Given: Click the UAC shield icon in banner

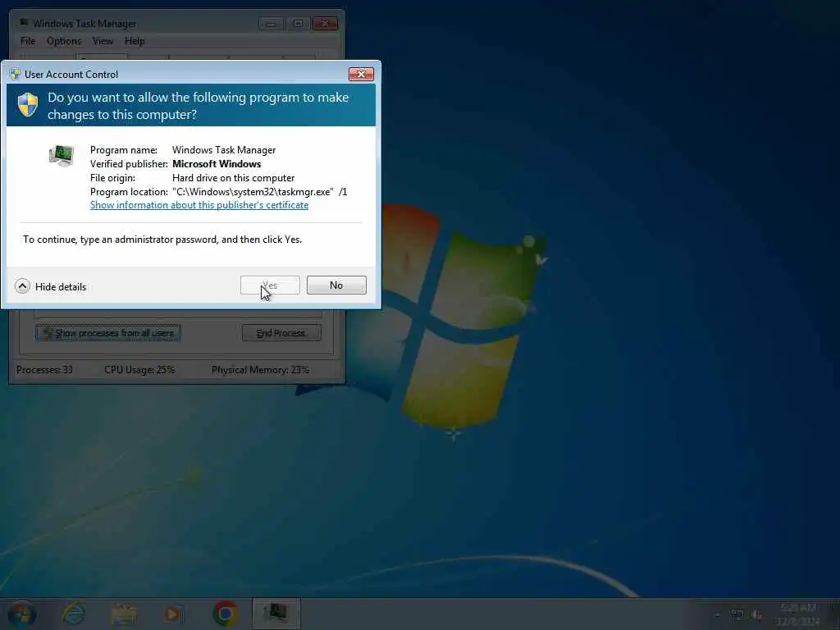Looking at the screenshot, I should click(x=28, y=104).
